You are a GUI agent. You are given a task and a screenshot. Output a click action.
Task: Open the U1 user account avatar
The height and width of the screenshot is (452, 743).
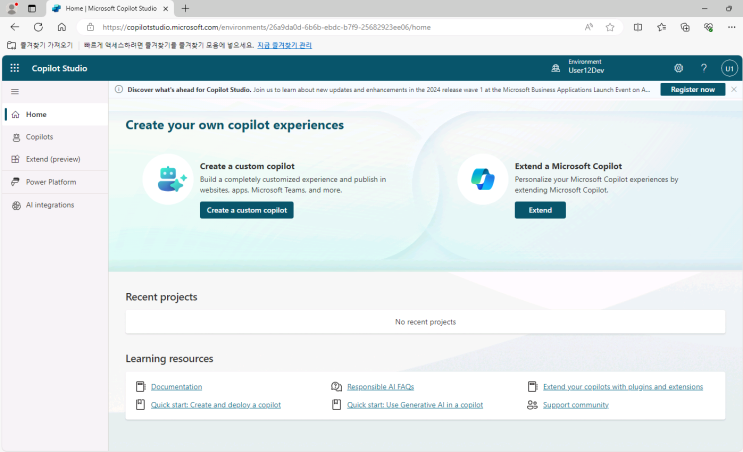[x=729, y=68]
